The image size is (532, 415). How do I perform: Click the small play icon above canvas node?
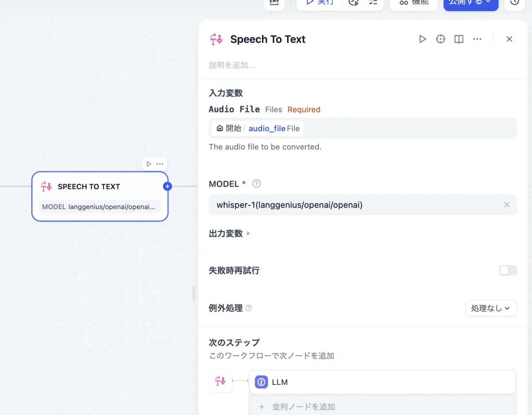pyautogui.click(x=149, y=164)
